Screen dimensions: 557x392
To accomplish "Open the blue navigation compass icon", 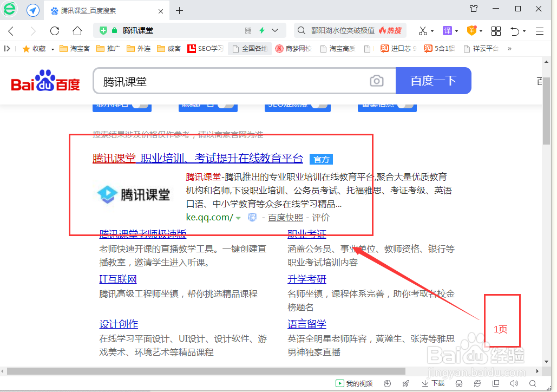I will coord(33,10).
